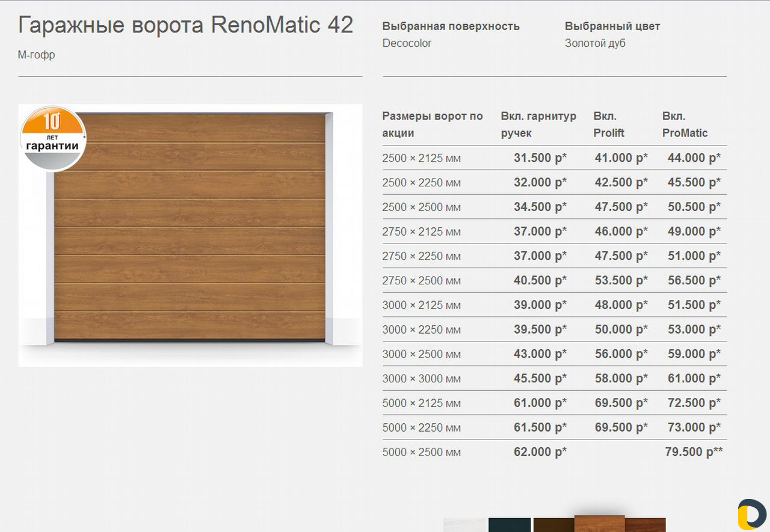Click the price '56.500 р*'
The width and height of the screenshot is (770, 532).
[694, 281]
